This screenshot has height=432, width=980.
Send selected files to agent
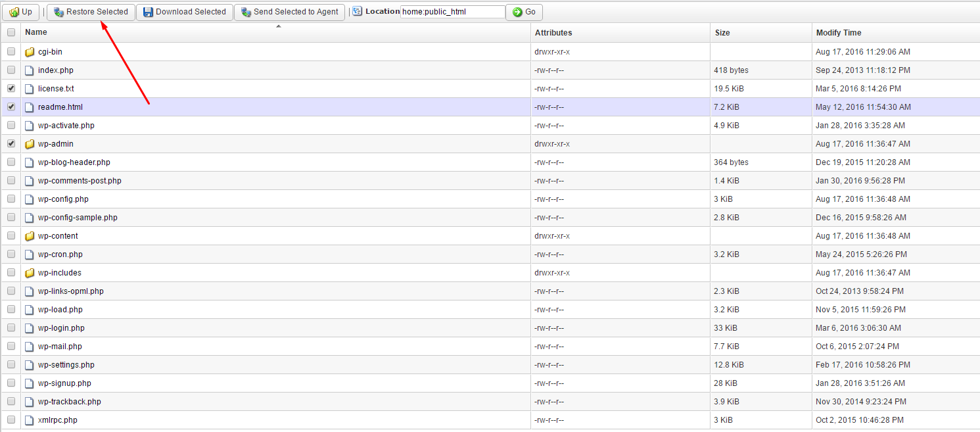(x=289, y=12)
